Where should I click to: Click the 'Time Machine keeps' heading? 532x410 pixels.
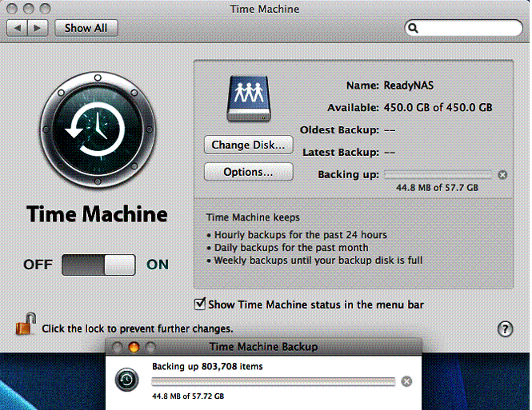point(253,217)
